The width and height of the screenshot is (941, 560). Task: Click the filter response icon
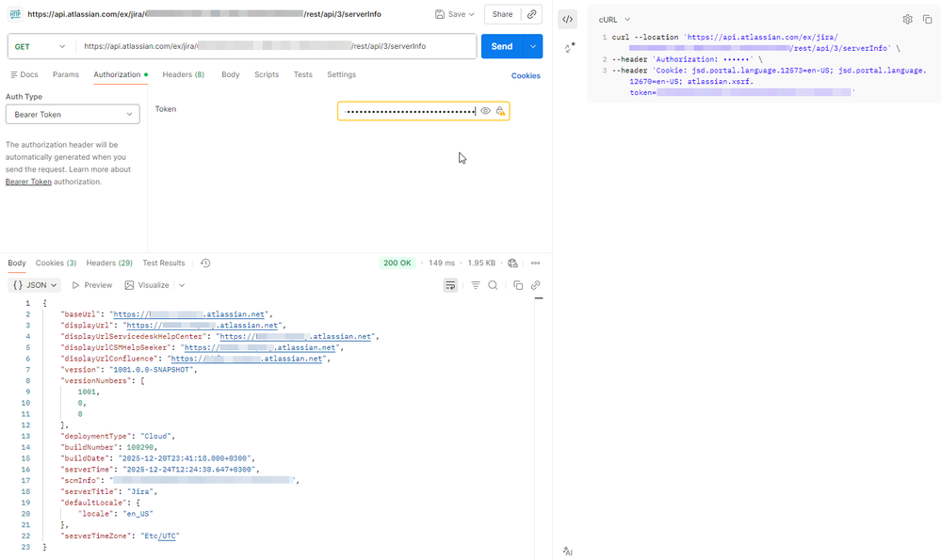[476, 285]
